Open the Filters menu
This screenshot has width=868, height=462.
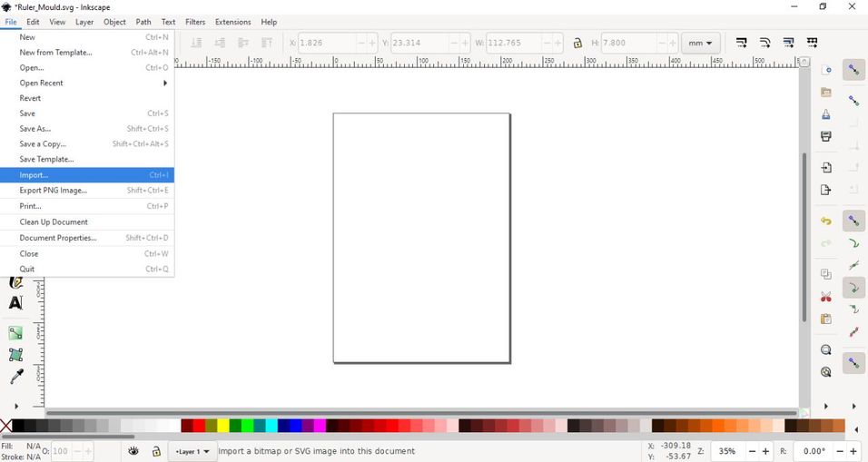195,22
